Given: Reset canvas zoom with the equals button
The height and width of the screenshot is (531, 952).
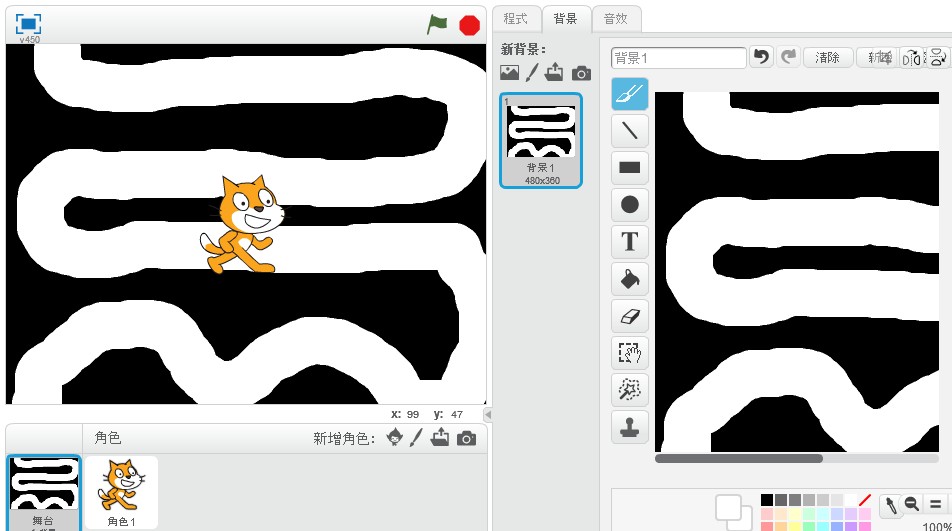Looking at the screenshot, I should coord(936,504).
